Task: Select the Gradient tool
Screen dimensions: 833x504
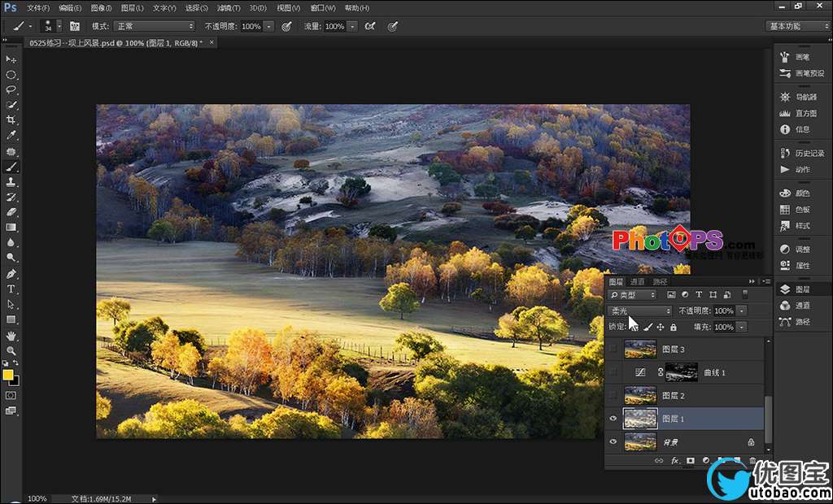Action: point(11,228)
